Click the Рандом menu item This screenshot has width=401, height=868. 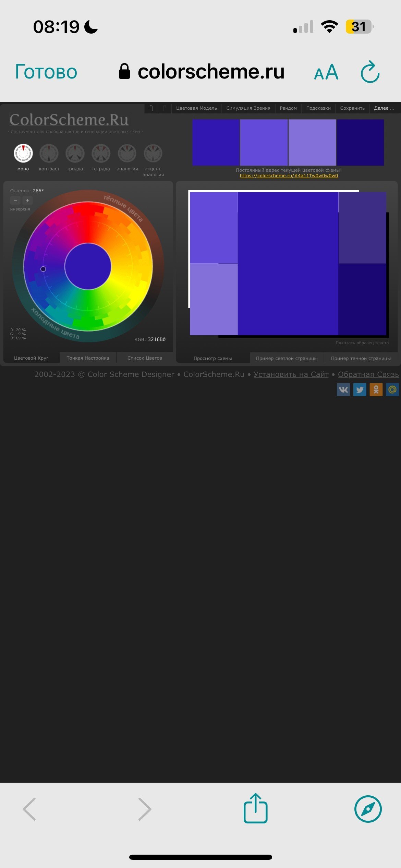click(288, 108)
